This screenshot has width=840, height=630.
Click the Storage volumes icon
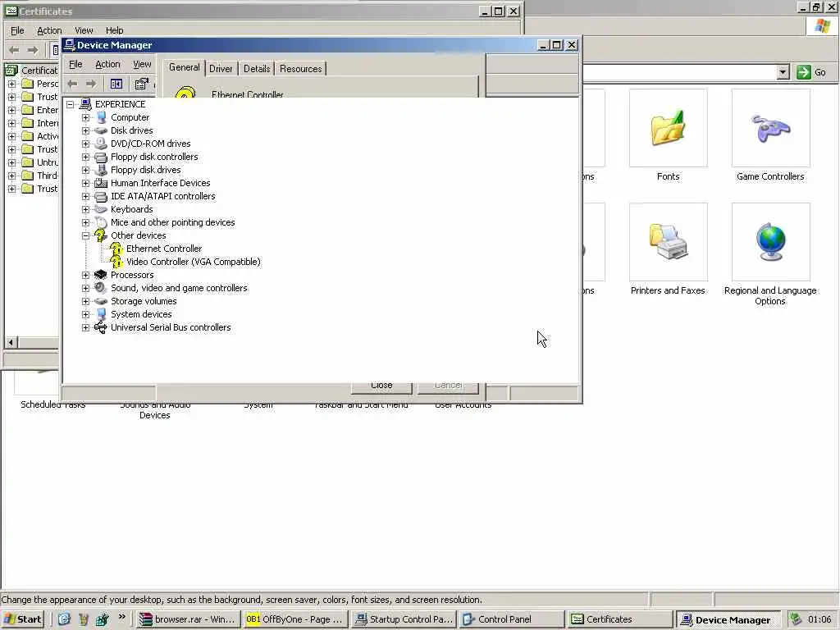[101, 301]
